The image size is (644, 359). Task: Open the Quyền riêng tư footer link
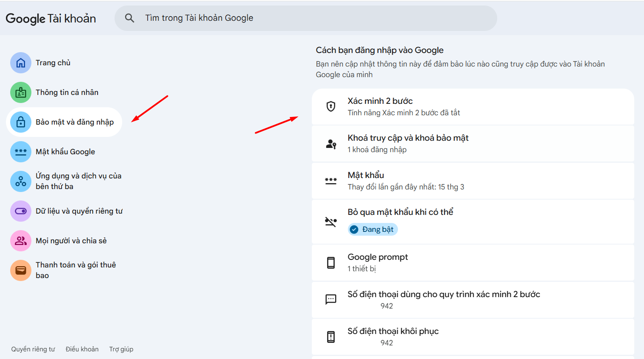pos(33,349)
